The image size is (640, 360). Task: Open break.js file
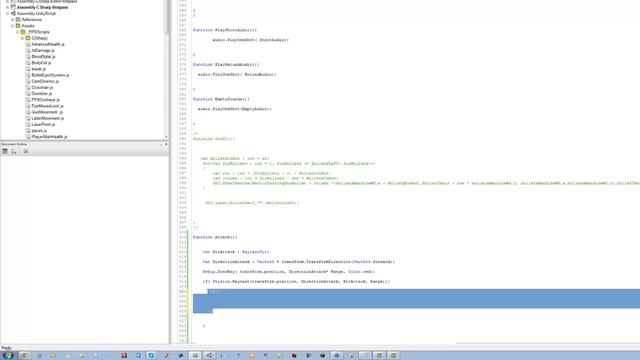[38, 69]
